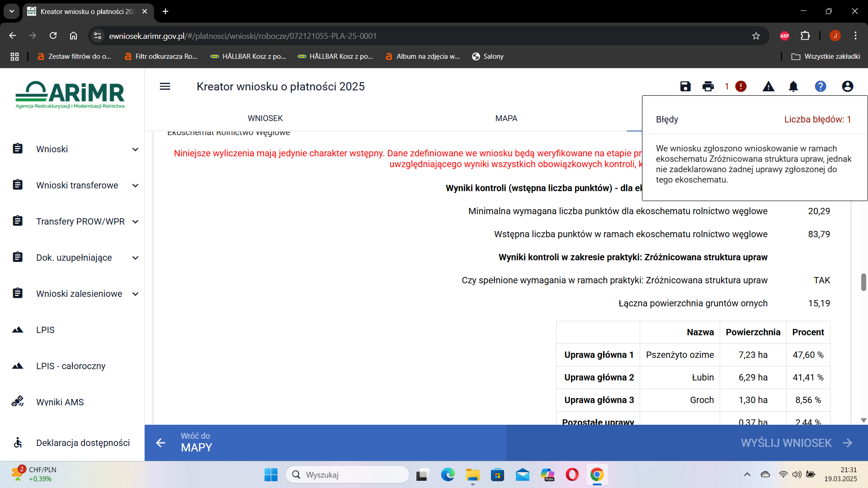868x488 pixels.
Task: Click the LPIS - całoroczny mountain icon
Action: (x=18, y=366)
